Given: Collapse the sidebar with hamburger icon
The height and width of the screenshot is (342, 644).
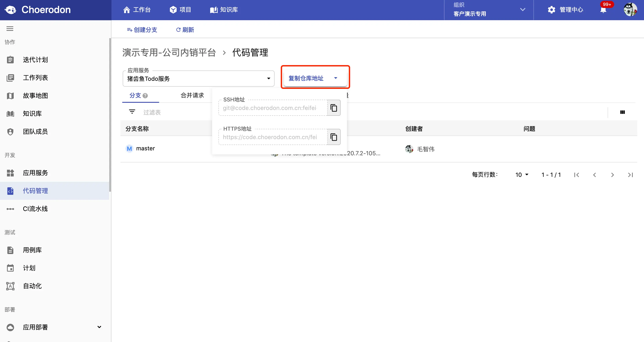Looking at the screenshot, I should pos(10,29).
